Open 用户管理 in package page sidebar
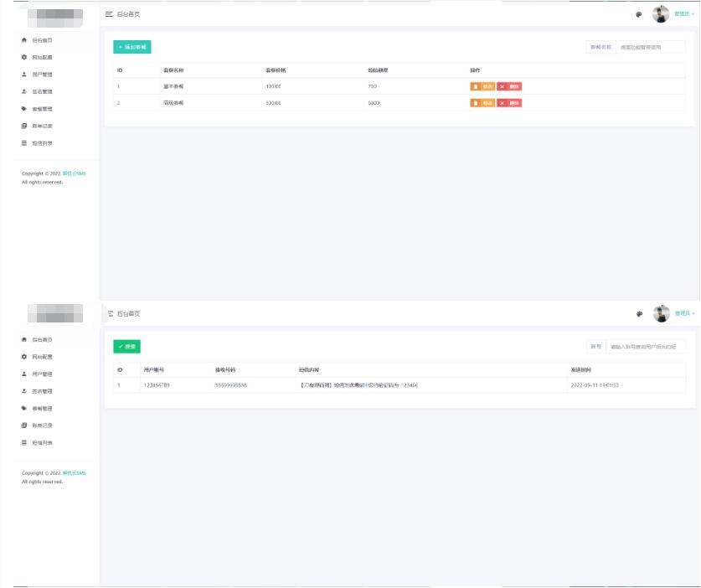 pos(42,75)
